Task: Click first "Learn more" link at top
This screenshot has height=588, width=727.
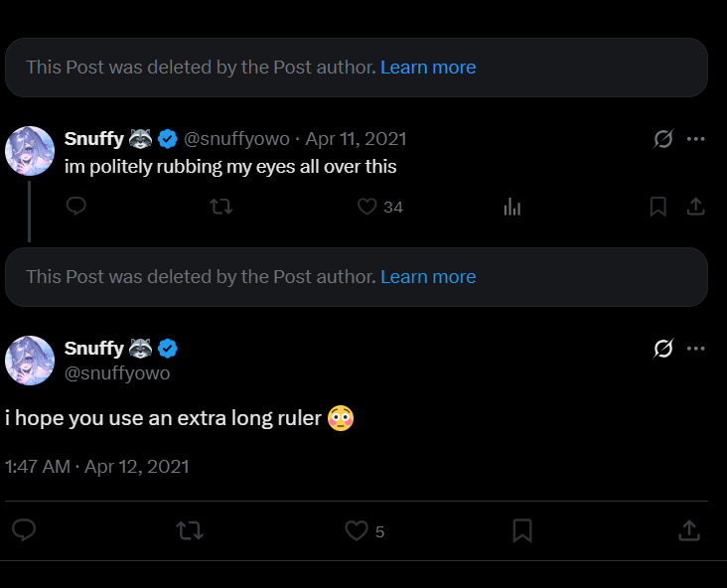Action: pyautogui.click(x=428, y=68)
